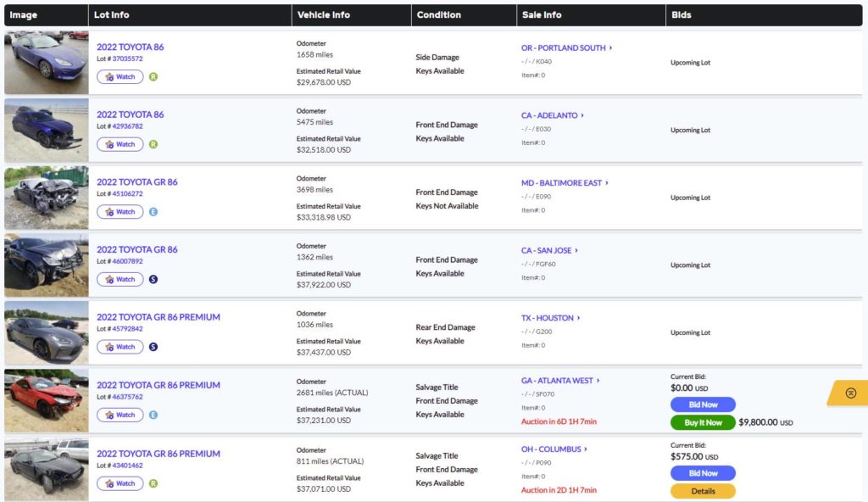Image resolution: width=868 pixels, height=502 pixels.
Task: Expand TX - Houston location
Action: click(550, 318)
